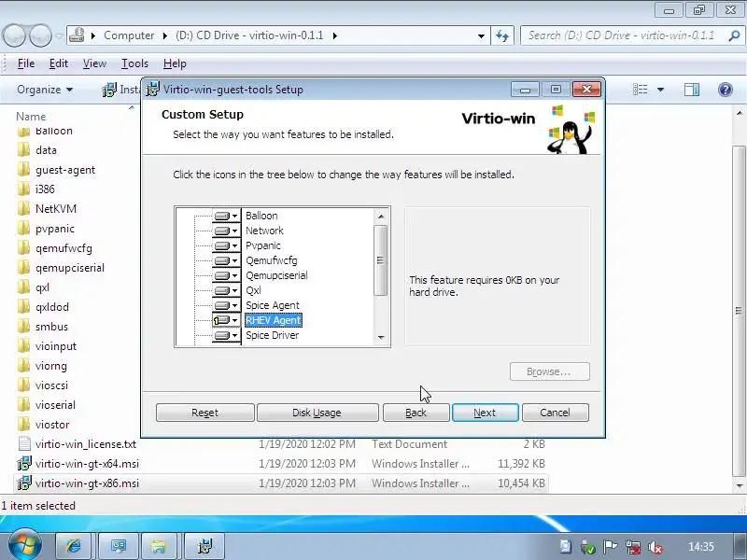Open Pvpanic feature install-state dropdown icon

click(x=226, y=245)
